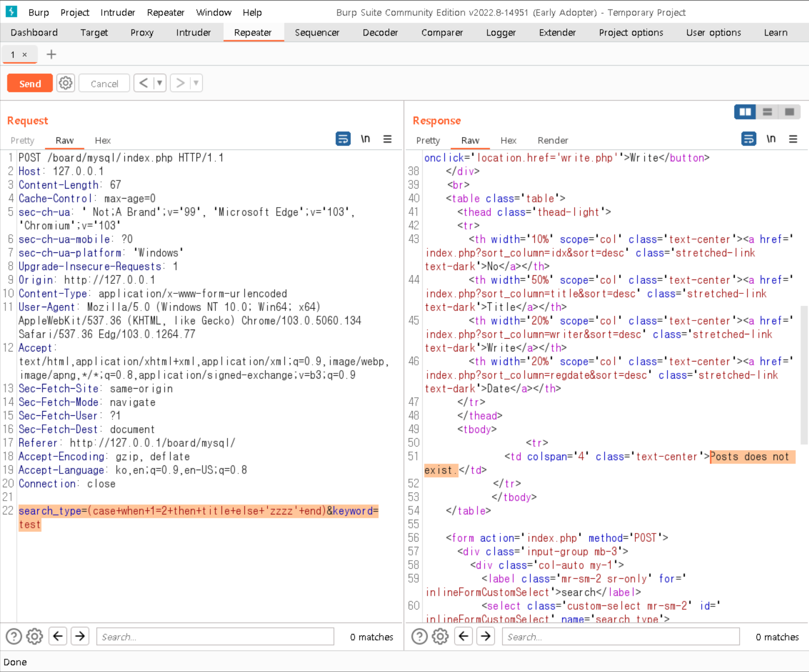809x672 pixels.
Task: Click the Response search input field
Action: tap(621, 637)
